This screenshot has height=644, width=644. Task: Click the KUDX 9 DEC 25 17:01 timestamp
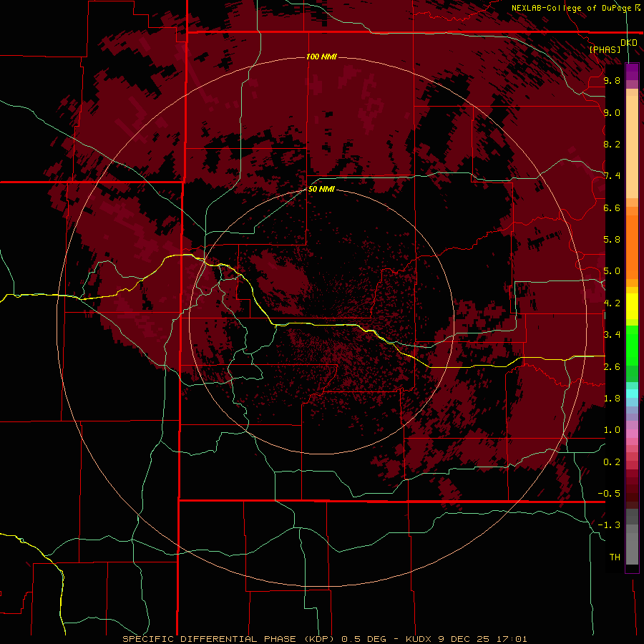[x=466, y=639]
